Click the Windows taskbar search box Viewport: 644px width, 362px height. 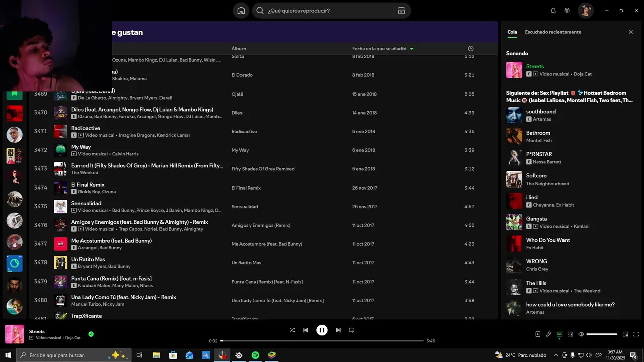tap(74, 355)
